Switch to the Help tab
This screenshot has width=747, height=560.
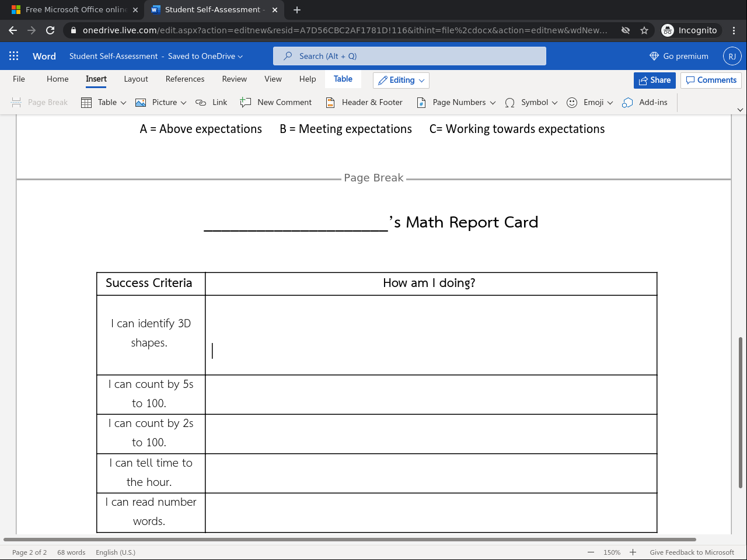(x=308, y=79)
